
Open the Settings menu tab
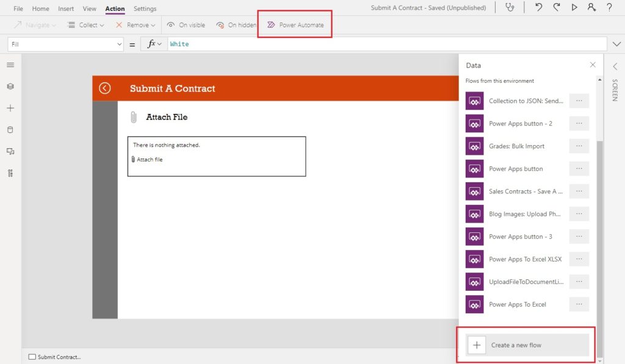pyautogui.click(x=145, y=9)
